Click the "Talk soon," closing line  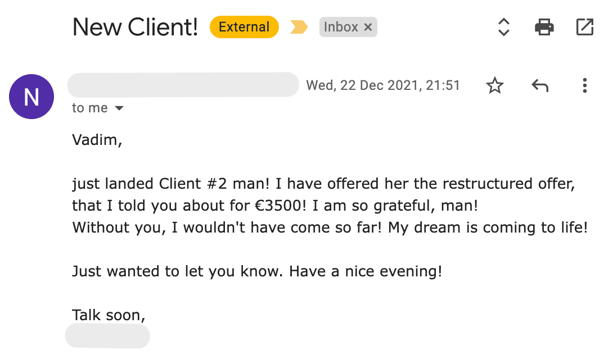click(109, 315)
